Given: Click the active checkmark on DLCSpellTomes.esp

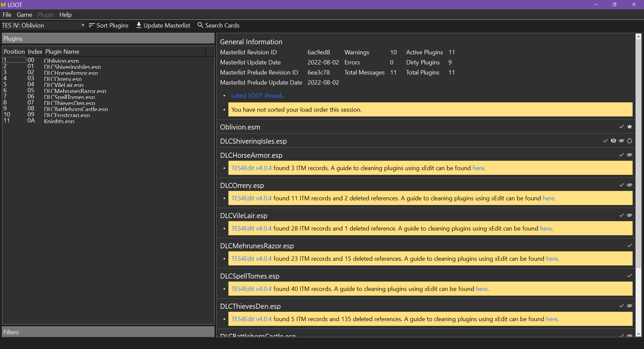Looking at the screenshot, I should (x=629, y=276).
